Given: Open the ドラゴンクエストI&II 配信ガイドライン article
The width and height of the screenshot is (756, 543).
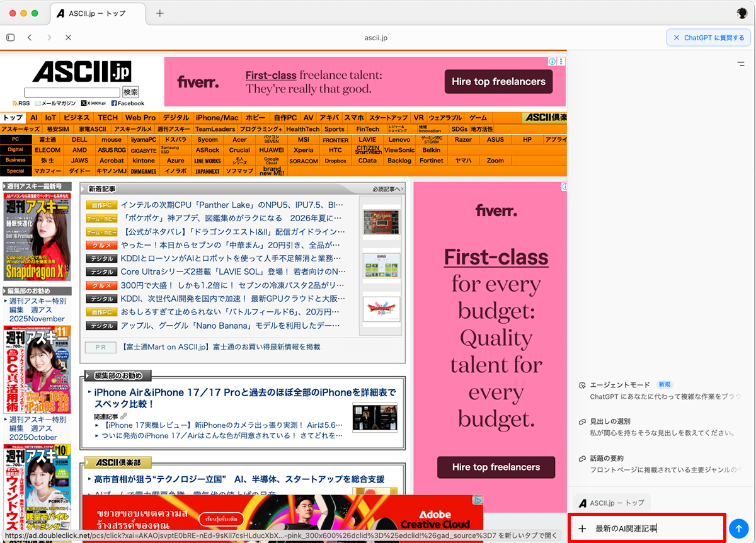Looking at the screenshot, I should pos(232,232).
